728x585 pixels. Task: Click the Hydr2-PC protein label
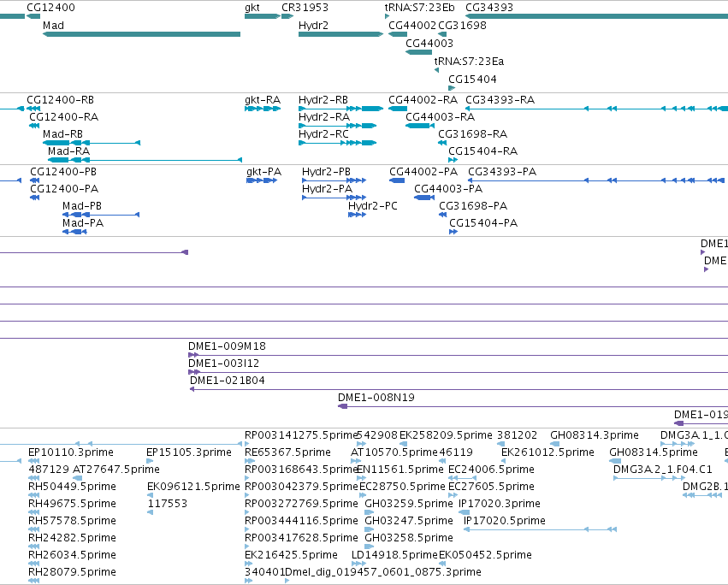pyautogui.click(x=373, y=206)
